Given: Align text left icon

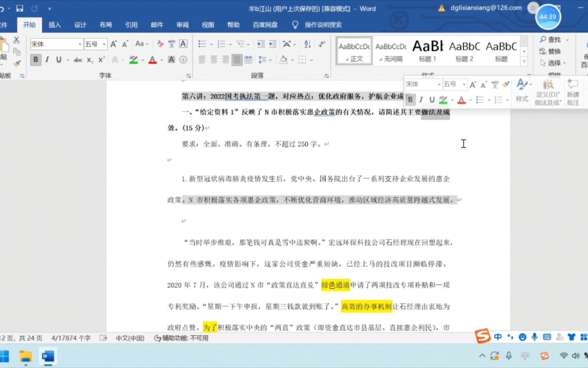Looking at the screenshot, I should pyautogui.click(x=202, y=60).
